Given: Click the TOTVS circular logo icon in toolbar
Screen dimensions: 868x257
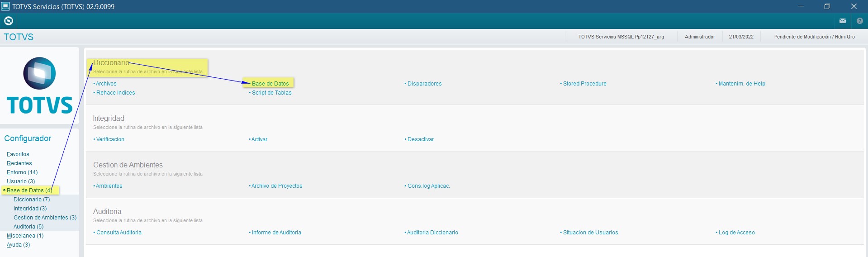Looking at the screenshot, I should (x=9, y=21).
